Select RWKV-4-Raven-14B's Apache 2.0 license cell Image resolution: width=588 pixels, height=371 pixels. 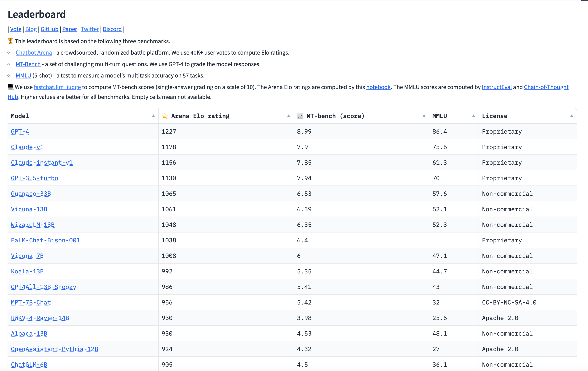tap(528, 318)
